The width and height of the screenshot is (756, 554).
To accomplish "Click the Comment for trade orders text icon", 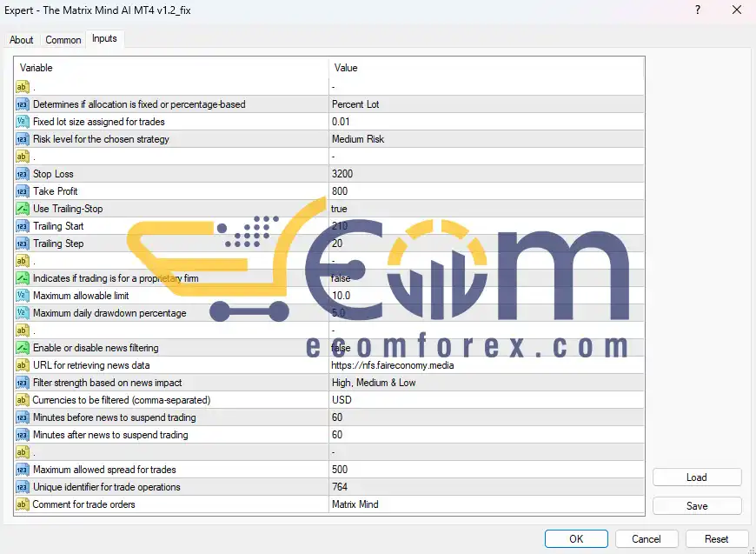I will 22,504.
